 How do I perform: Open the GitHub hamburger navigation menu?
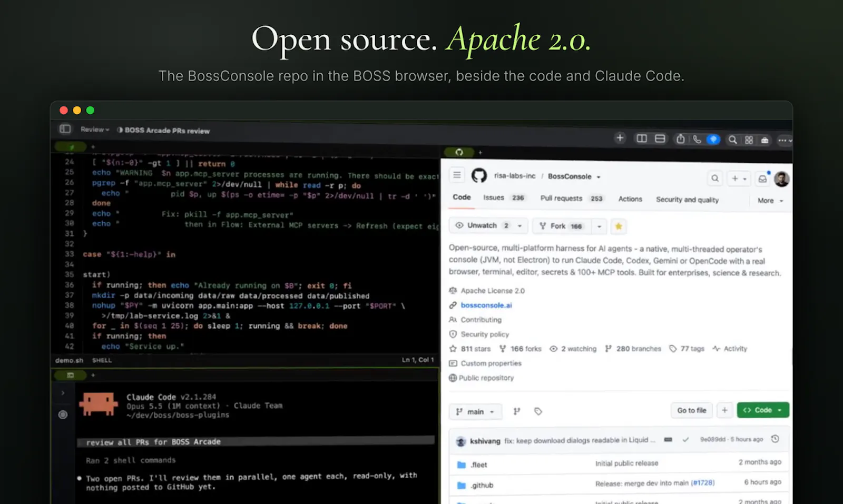(x=457, y=175)
